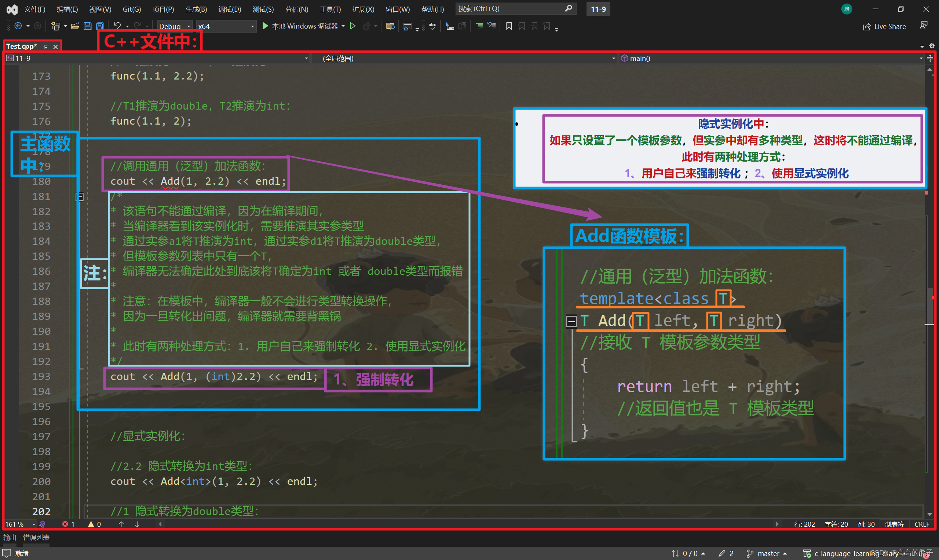Viewport: 939px width, 560px height.
Task: Click the Find in Files folder icon
Action: [390, 26]
